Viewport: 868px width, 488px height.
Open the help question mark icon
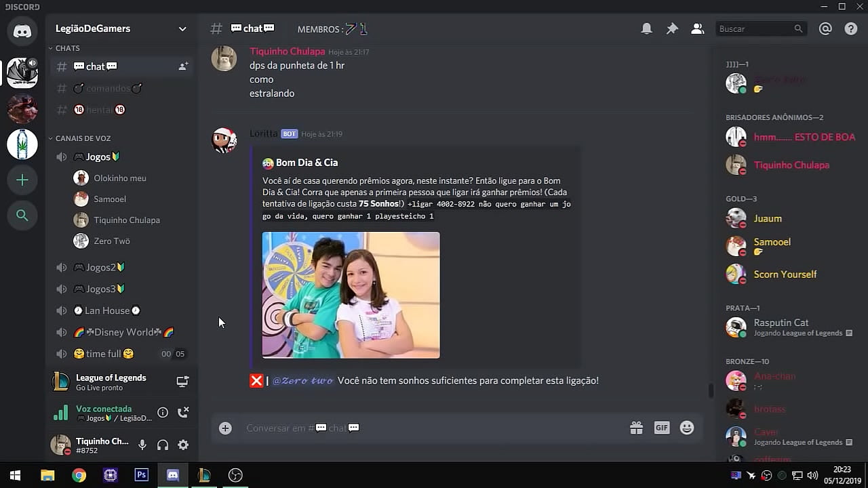click(x=851, y=28)
